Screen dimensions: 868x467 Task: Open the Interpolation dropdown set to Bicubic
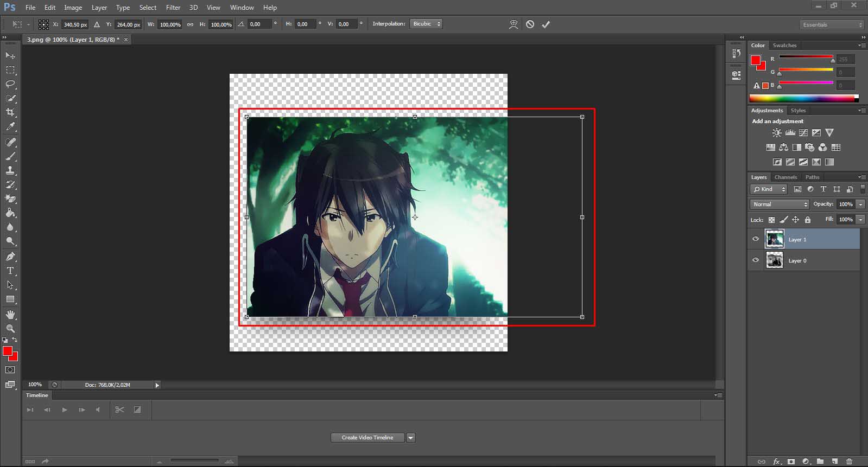426,24
